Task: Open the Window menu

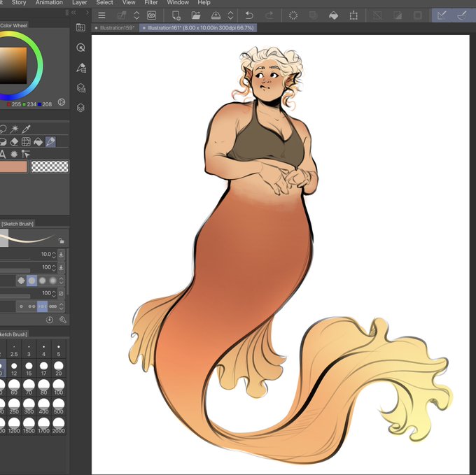Action: (x=178, y=3)
